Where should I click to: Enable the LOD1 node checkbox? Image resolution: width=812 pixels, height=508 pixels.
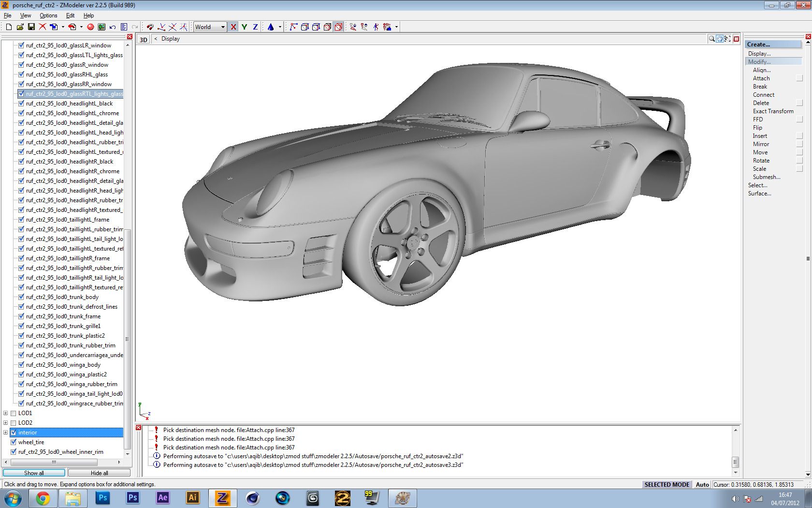point(14,413)
